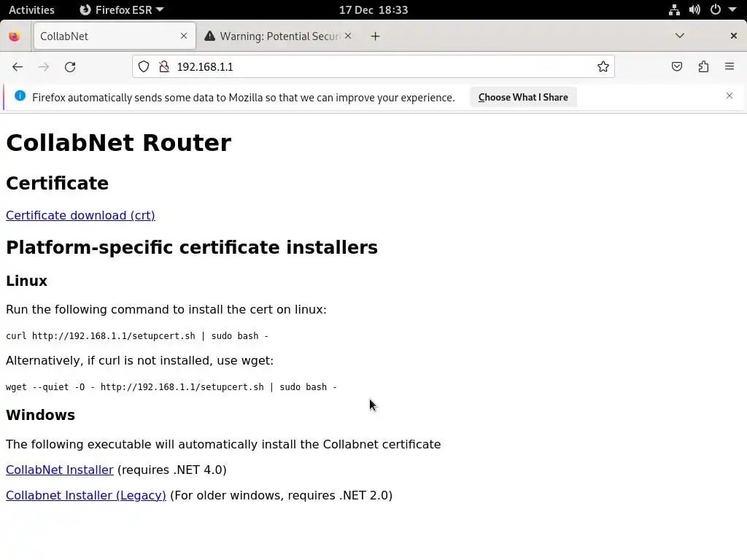Switch to the CollabNet tab
Screen dimensions: 747x560
pyautogui.click(x=115, y=36)
